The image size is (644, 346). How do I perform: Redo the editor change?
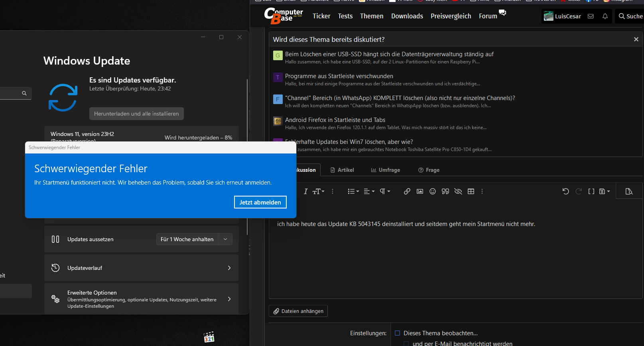[x=578, y=191]
